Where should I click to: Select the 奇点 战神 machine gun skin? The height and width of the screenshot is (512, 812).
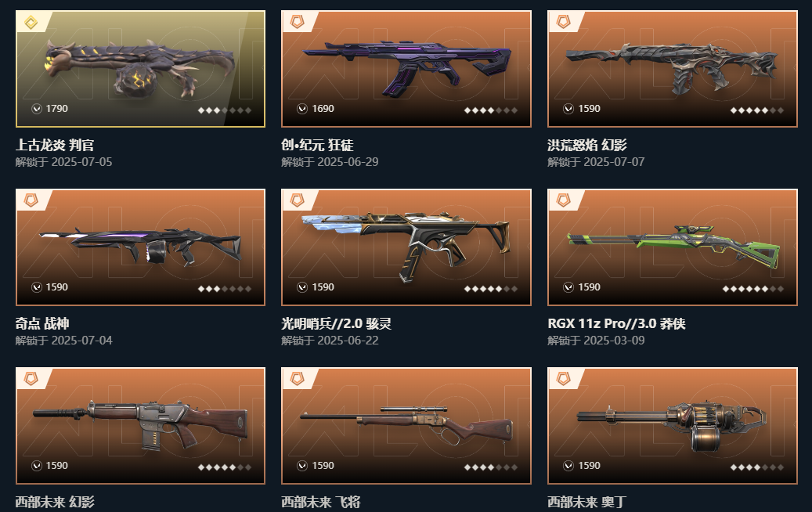pos(140,247)
